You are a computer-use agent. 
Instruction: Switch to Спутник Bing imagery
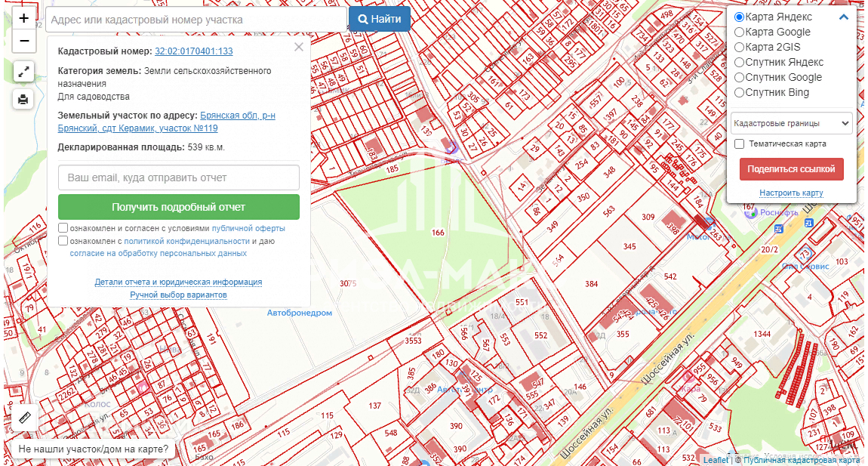pyautogui.click(x=740, y=93)
